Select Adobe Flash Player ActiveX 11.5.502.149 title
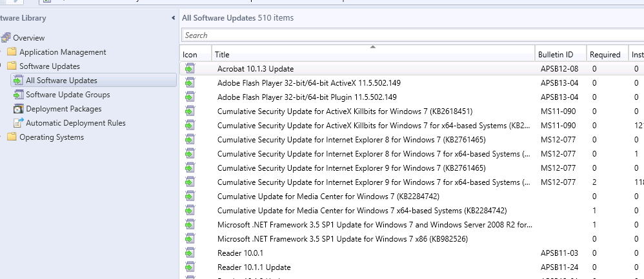Screen dimensions: 644x279 pos(309,83)
